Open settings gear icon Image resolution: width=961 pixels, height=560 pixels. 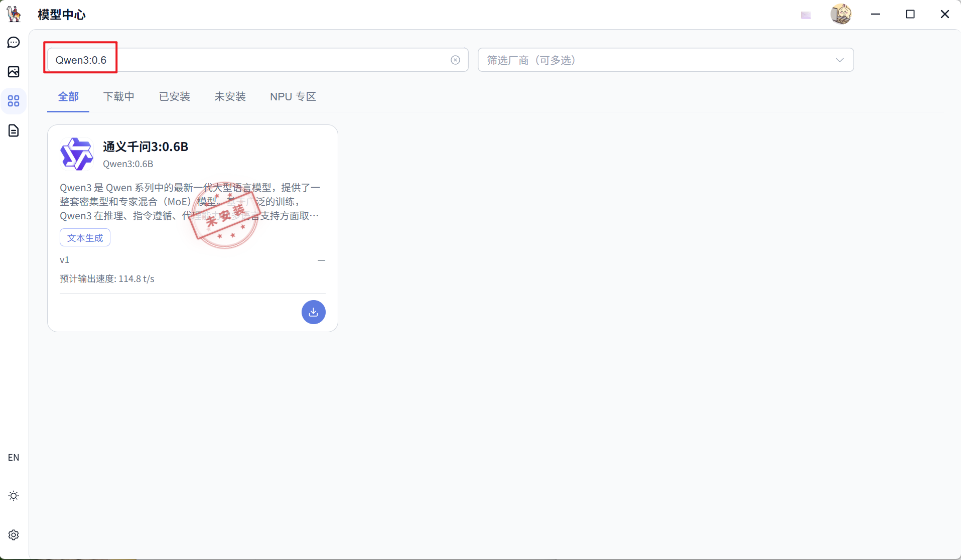click(14, 535)
